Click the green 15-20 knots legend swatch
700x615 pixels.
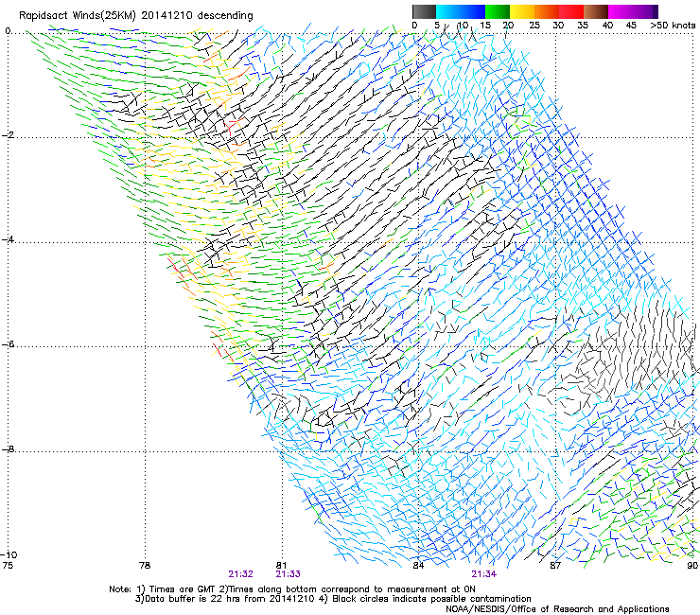point(498,11)
